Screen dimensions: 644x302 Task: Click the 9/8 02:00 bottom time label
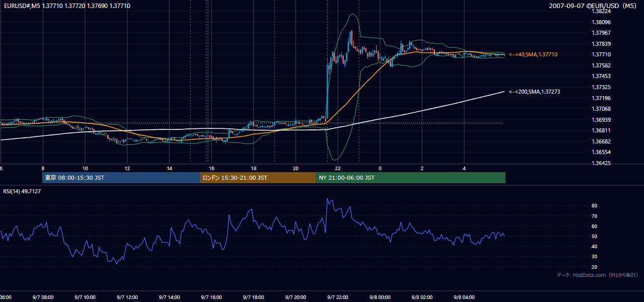click(x=422, y=297)
